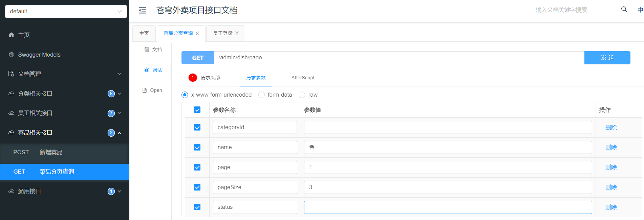Uncheck the pageSize parameter checkbox

197,187
